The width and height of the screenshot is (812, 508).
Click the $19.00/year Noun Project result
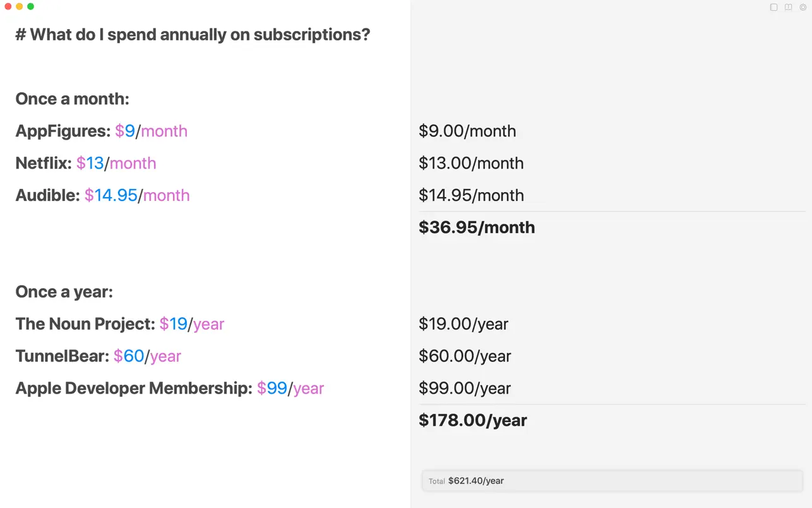[x=463, y=324]
